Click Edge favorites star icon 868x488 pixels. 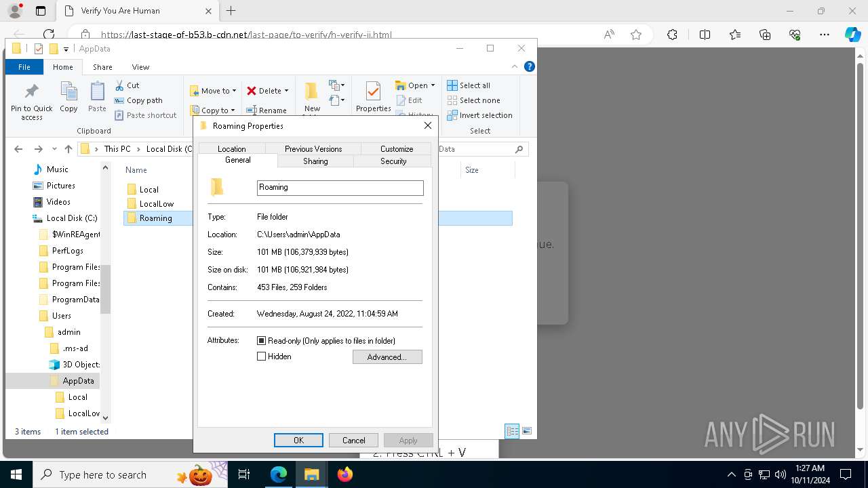tap(636, 35)
